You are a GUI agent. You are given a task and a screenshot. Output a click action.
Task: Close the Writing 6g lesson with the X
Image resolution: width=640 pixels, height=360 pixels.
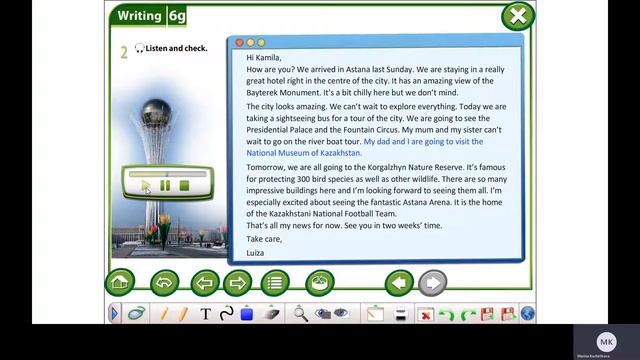(518, 16)
